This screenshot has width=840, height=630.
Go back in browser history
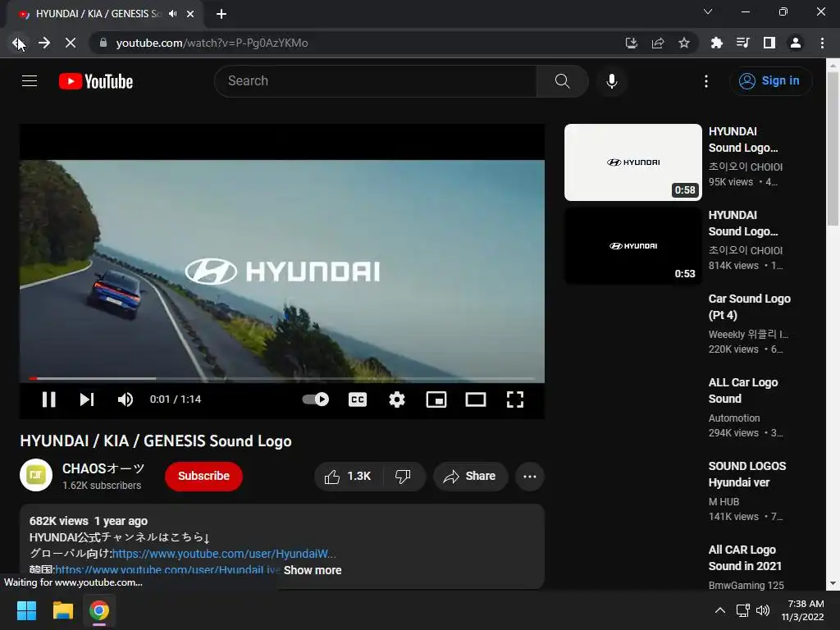click(x=18, y=43)
